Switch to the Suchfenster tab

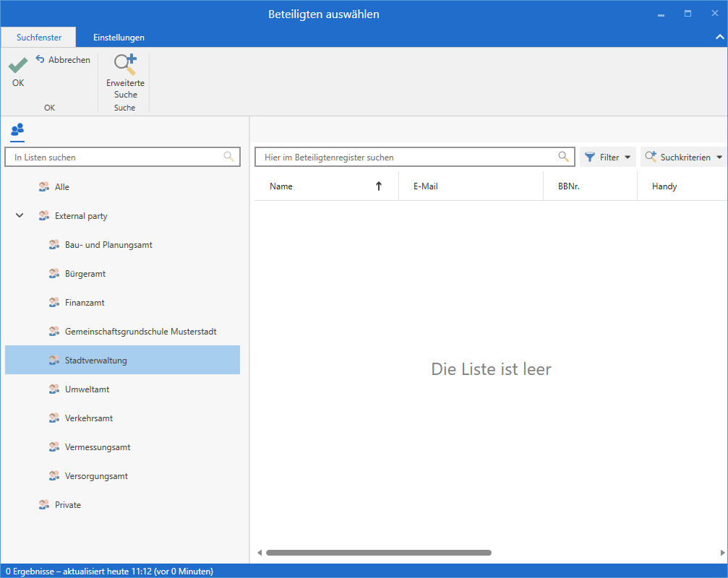pyautogui.click(x=39, y=38)
